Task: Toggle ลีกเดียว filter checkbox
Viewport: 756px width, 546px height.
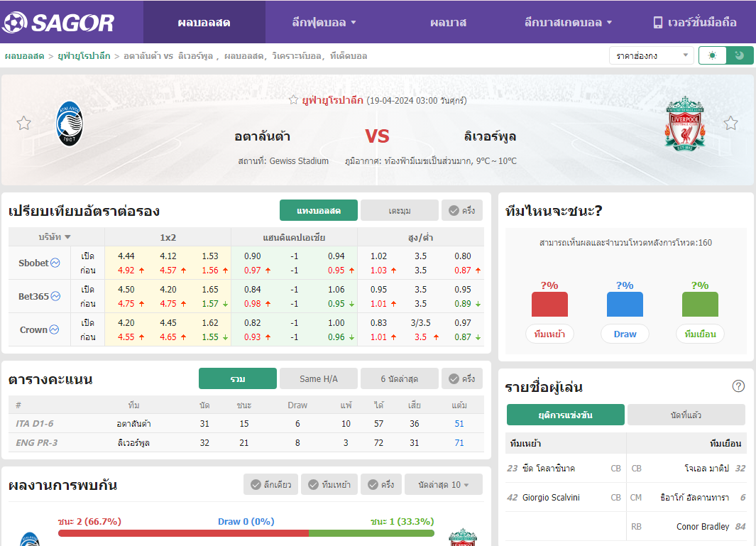Action: pyautogui.click(x=271, y=484)
